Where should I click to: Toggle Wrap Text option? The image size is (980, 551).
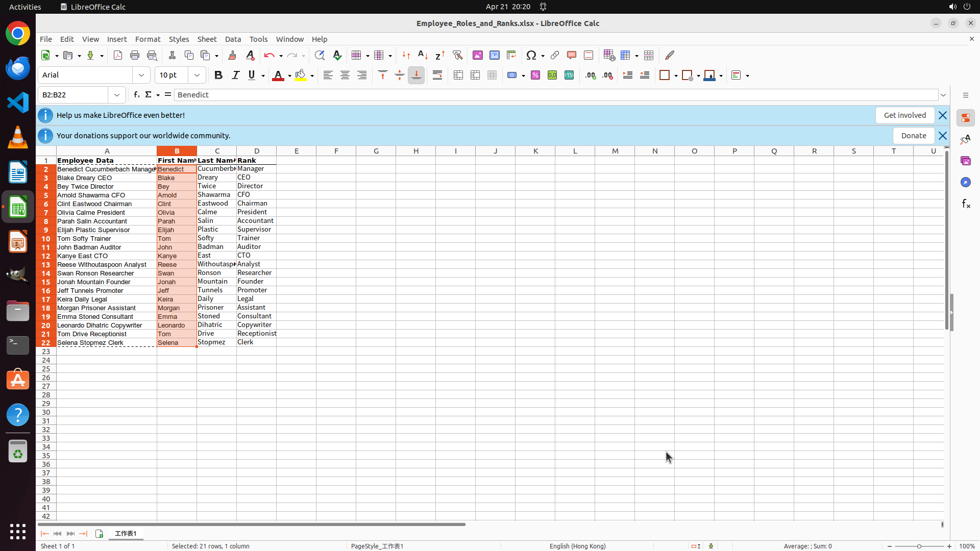click(437, 76)
